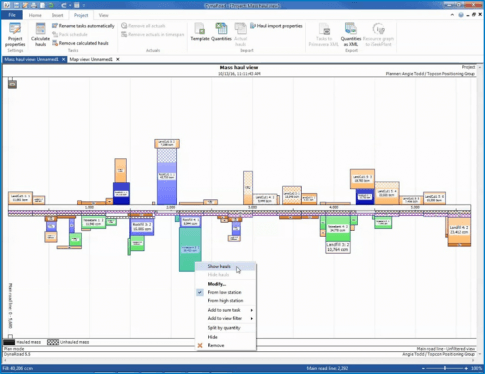Click Hauled mass black legend swatch

(9, 342)
